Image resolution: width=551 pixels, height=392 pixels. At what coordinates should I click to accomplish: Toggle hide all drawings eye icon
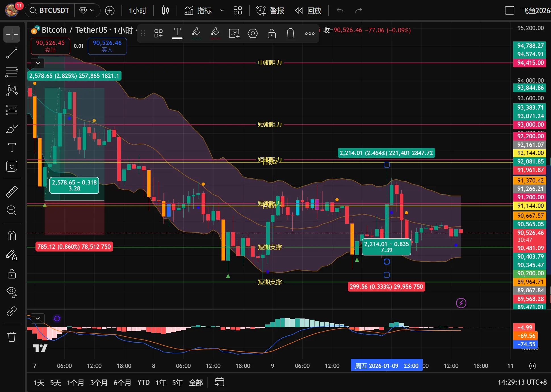coord(12,292)
